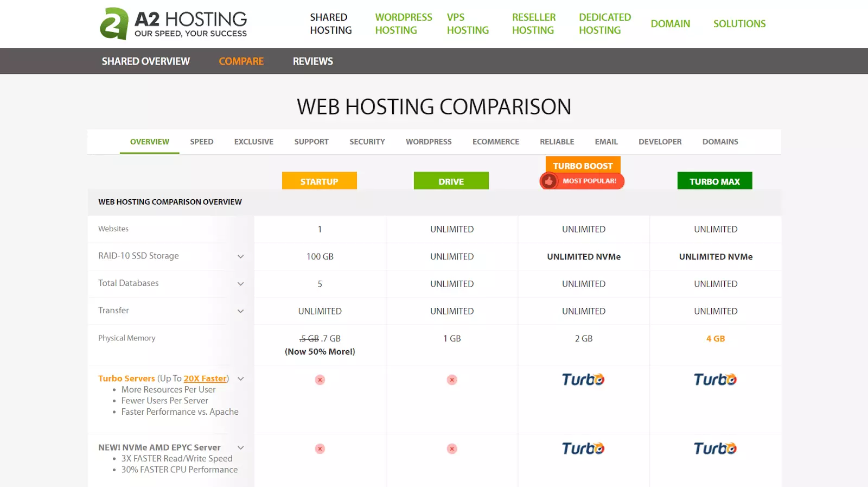Open the Solutions menu
This screenshot has width=868, height=487.
(739, 24)
